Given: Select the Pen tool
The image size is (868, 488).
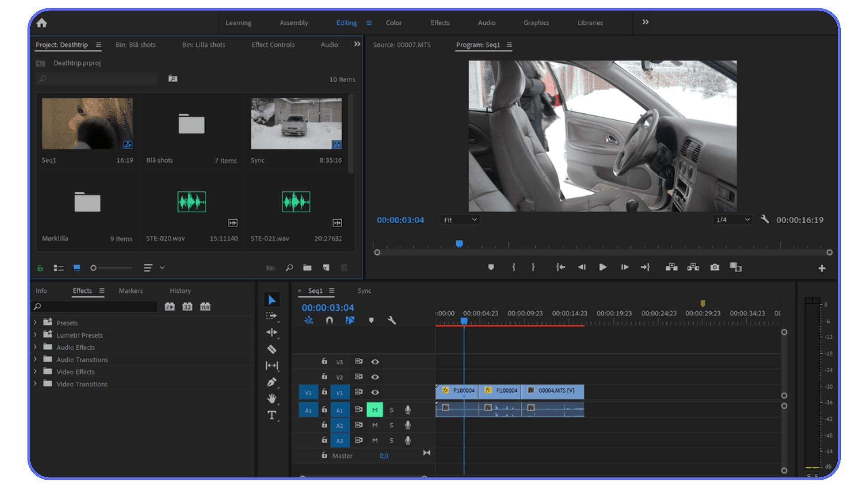Looking at the screenshot, I should (x=272, y=382).
